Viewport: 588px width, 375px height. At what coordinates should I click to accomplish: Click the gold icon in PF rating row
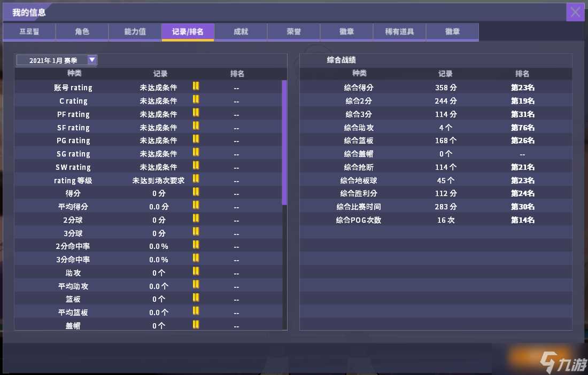(x=196, y=113)
